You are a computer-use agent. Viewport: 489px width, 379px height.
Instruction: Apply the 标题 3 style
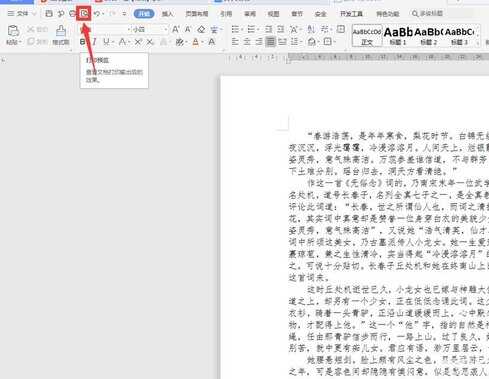point(459,36)
